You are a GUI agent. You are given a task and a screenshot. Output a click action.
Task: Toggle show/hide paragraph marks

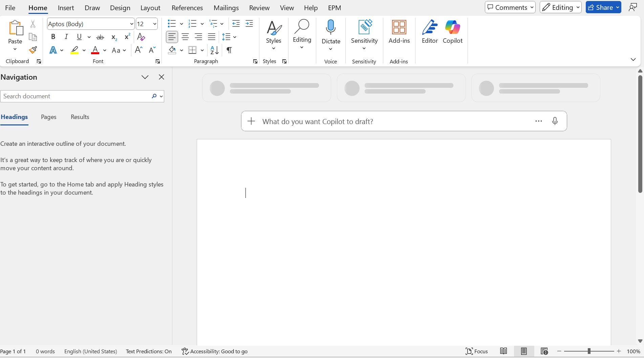(229, 50)
